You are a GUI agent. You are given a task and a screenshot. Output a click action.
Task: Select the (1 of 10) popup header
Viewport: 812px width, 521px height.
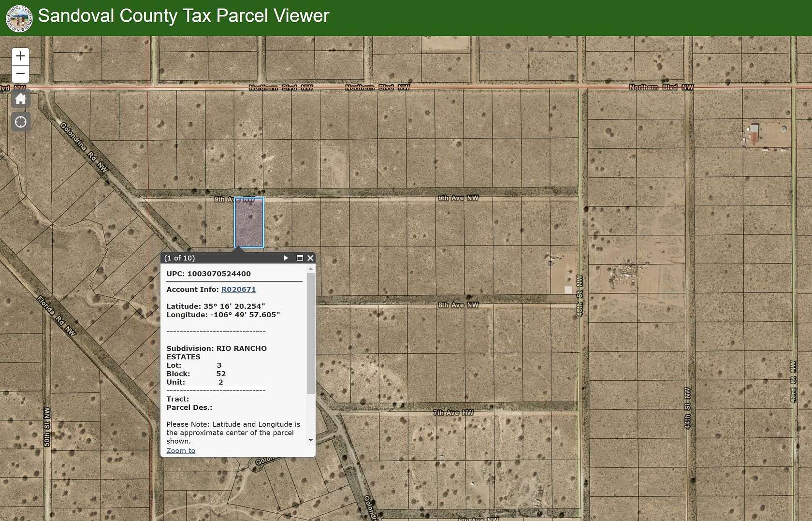(180, 258)
